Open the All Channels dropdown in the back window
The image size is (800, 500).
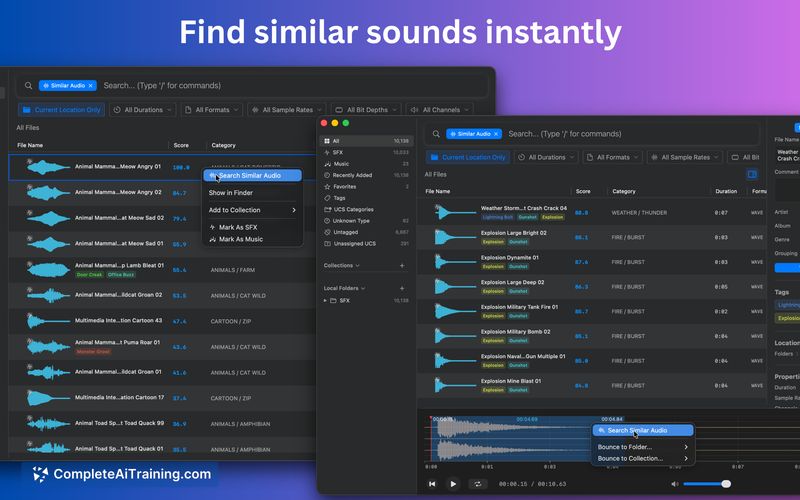tap(439, 110)
